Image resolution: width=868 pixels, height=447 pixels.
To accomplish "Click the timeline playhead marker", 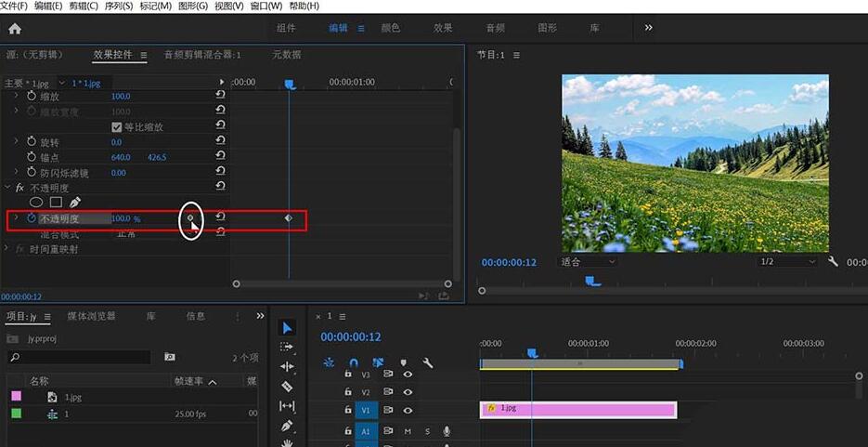I will click(532, 353).
